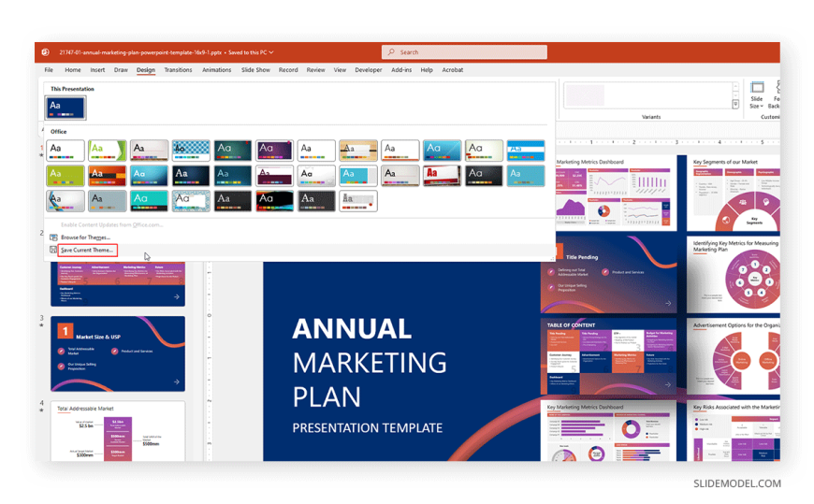Open the Help tab

pos(427,69)
